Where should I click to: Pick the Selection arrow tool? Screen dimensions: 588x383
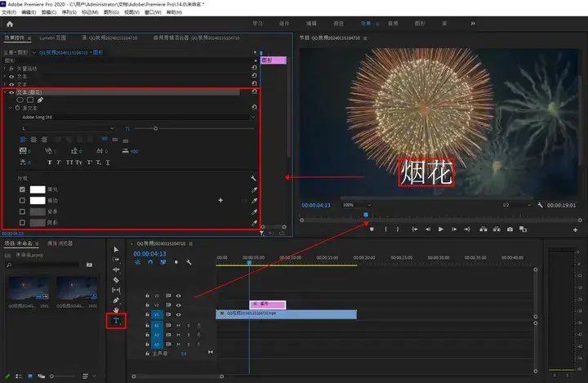coord(116,249)
